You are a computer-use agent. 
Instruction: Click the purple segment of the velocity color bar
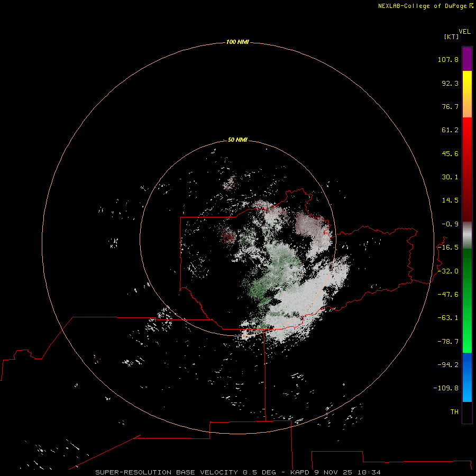pyautogui.click(x=467, y=59)
